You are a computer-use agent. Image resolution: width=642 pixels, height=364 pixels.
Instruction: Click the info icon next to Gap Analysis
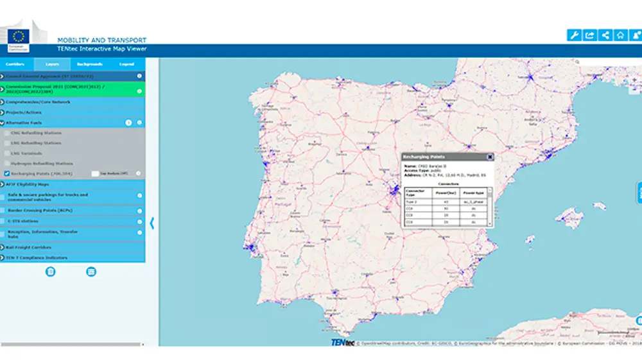click(138, 173)
